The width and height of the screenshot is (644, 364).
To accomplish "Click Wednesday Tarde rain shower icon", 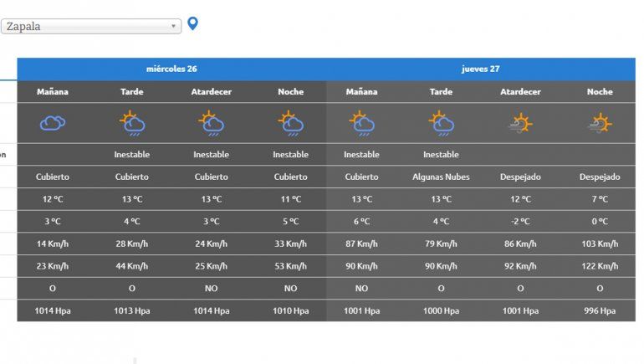I will pos(132,124).
